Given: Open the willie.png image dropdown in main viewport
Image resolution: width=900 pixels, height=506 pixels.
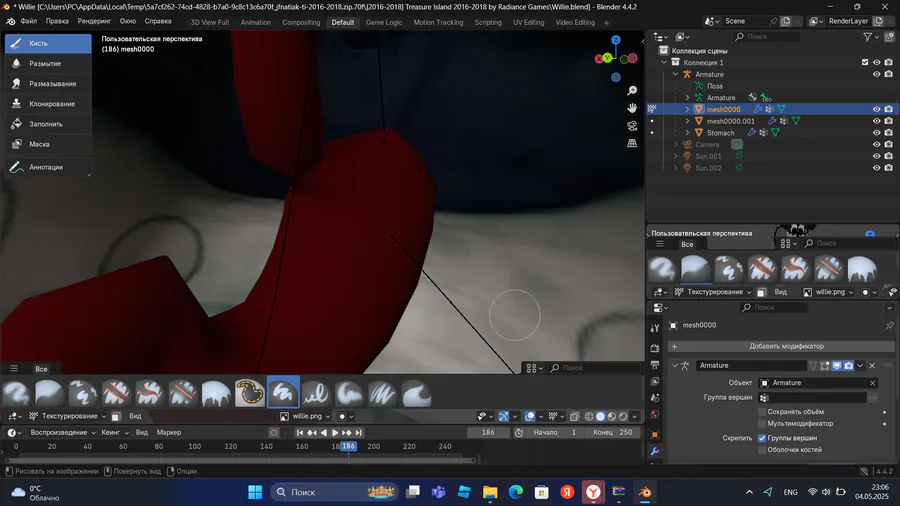Looking at the screenshot, I should [306, 416].
